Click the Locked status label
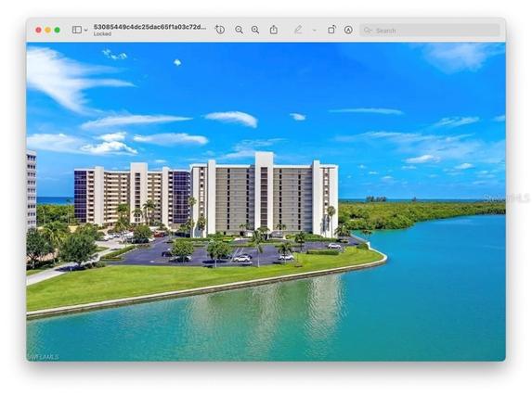This screenshot has width=532, height=396. (x=102, y=33)
